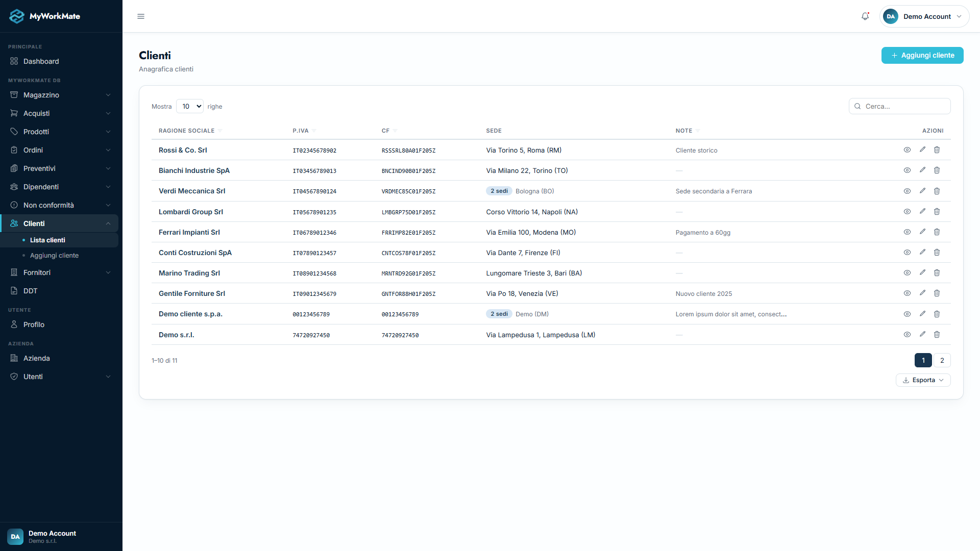Delete Bianchi Industrie SpA via trash icon
Viewport: 980px width, 551px height.
pyautogui.click(x=937, y=170)
